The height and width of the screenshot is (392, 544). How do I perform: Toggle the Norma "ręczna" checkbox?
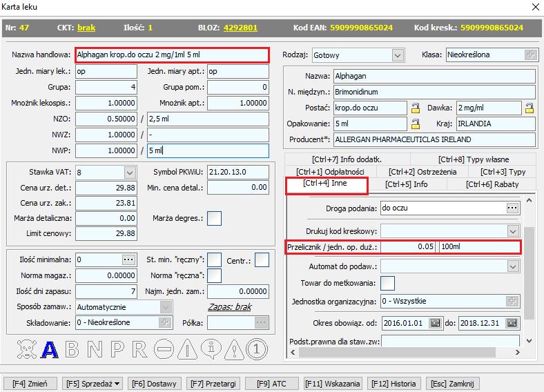pos(214,276)
